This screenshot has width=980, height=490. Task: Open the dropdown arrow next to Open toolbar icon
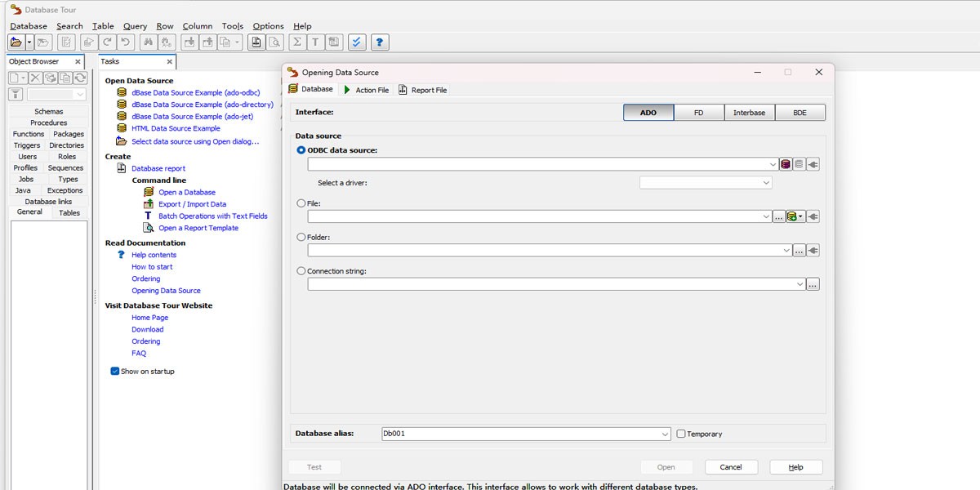pos(29,42)
